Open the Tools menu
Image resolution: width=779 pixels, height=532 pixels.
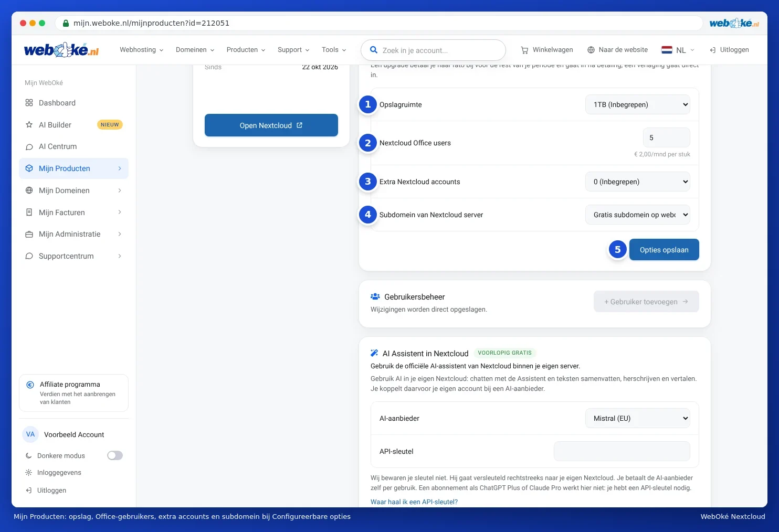(334, 50)
